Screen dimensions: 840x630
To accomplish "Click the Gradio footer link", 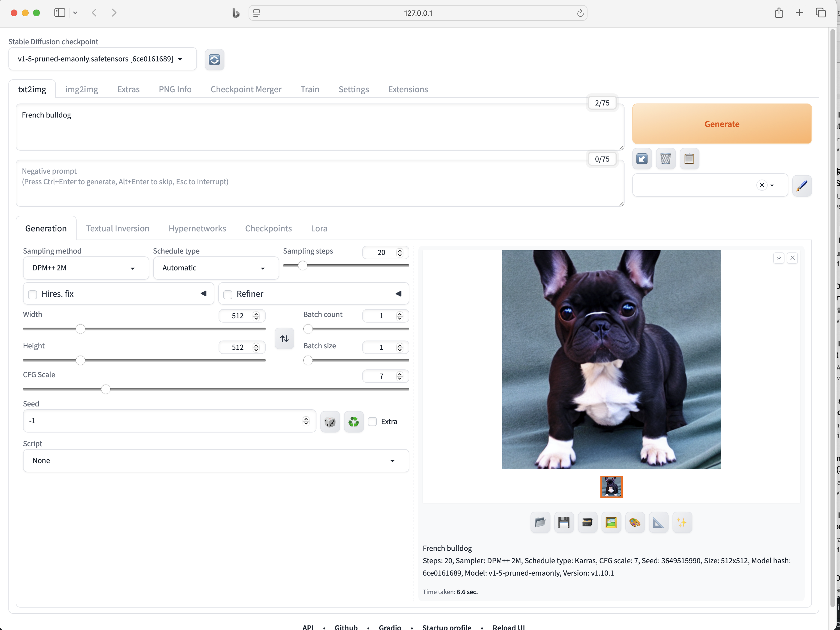I will coord(390,627).
